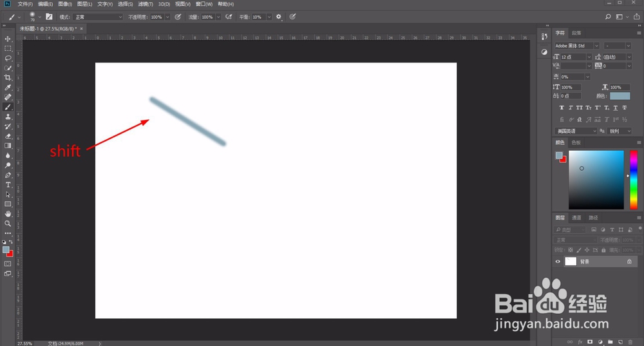Open the 平滑 10% dropdown arrow
This screenshot has width=644, height=346.
(269, 17)
